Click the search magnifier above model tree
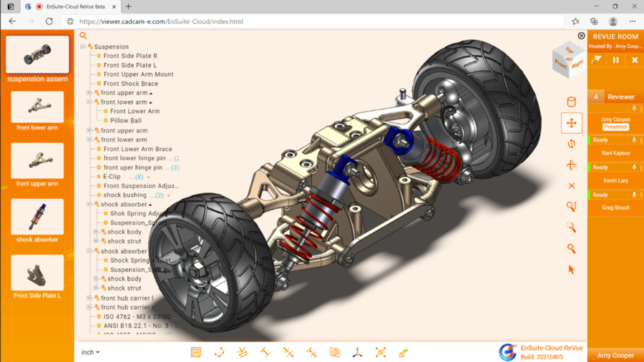 84,36
